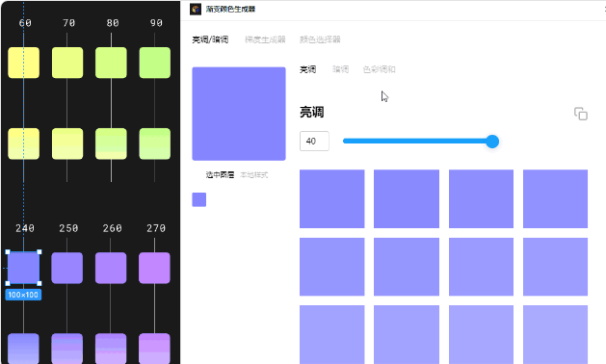Click the 100×100 size badge on canvas
Screen dimensions: 606x364
click(23, 295)
